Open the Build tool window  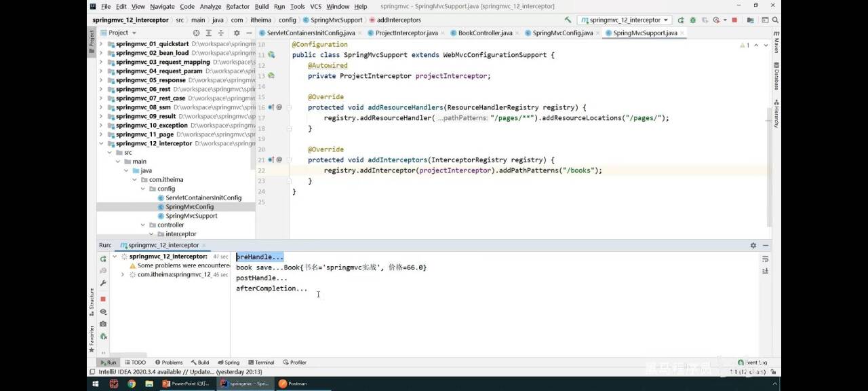199,362
